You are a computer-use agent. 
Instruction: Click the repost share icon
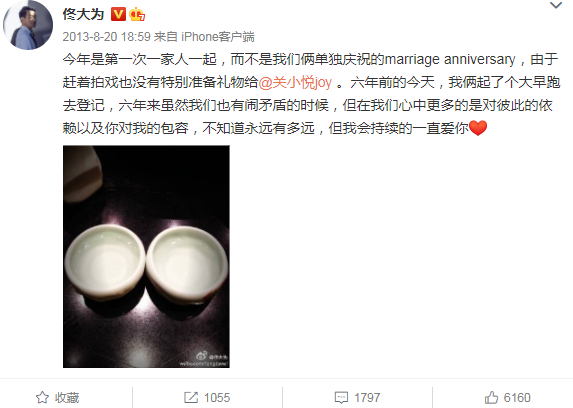coord(191,397)
